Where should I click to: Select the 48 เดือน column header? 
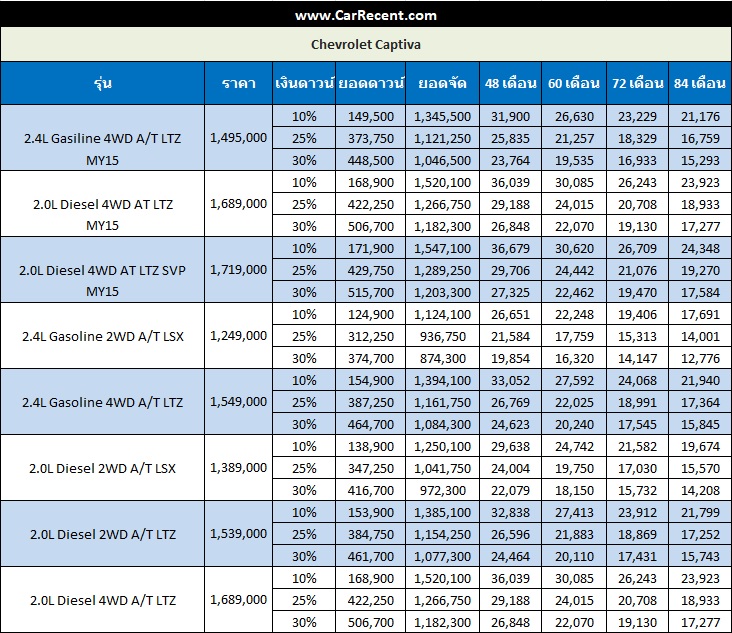coord(509,83)
